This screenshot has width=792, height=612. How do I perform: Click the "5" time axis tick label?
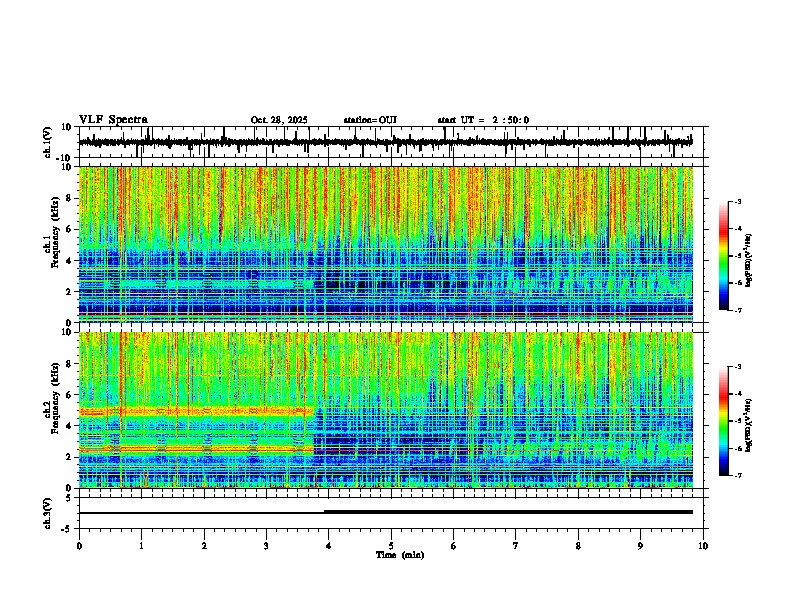(391, 546)
